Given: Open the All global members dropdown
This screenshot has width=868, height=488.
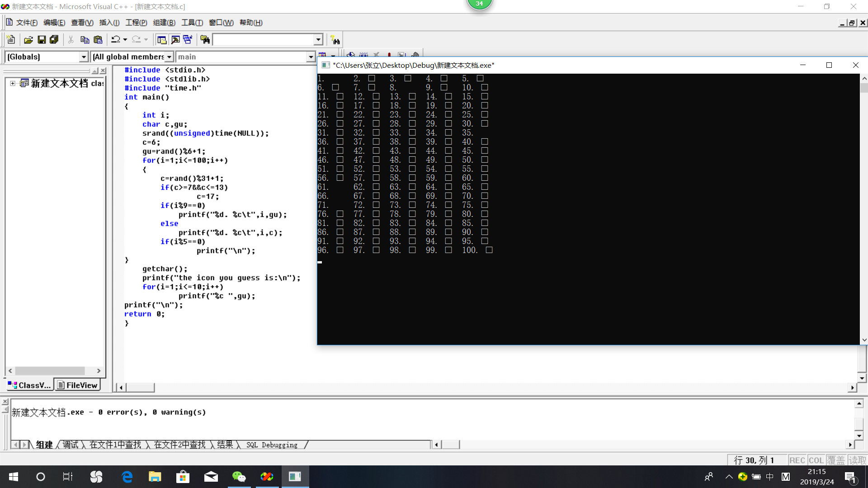Looking at the screenshot, I should click(169, 57).
